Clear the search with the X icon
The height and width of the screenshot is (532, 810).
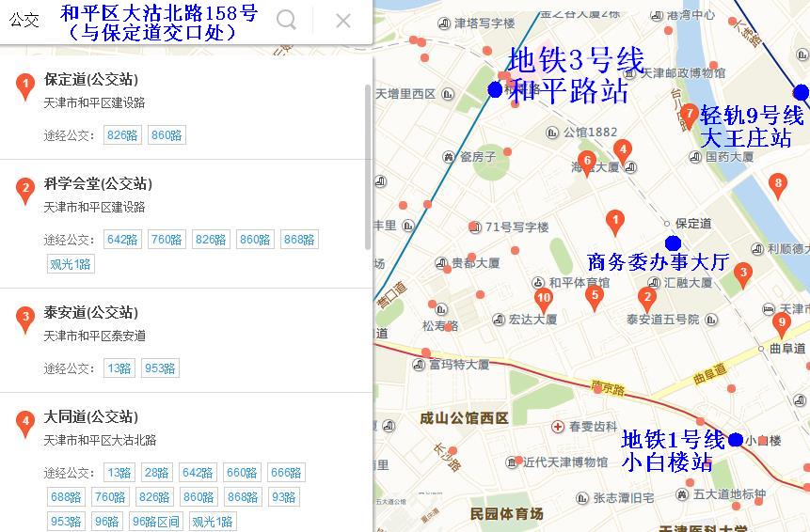pyautogui.click(x=343, y=21)
